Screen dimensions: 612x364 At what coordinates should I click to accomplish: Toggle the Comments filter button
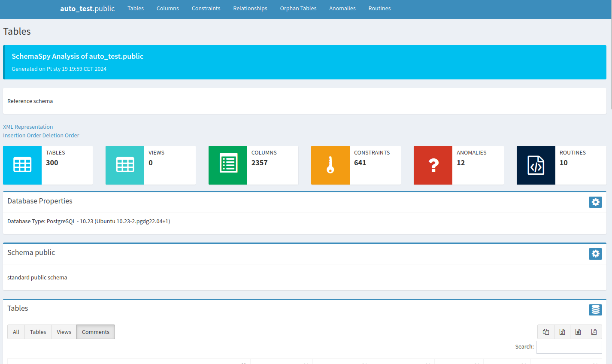point(96,332)
